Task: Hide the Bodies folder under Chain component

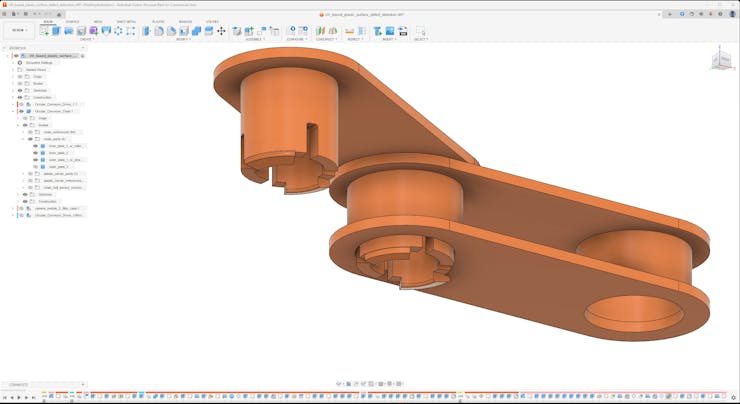Action: pyautogui.click(x=26, y=125)
